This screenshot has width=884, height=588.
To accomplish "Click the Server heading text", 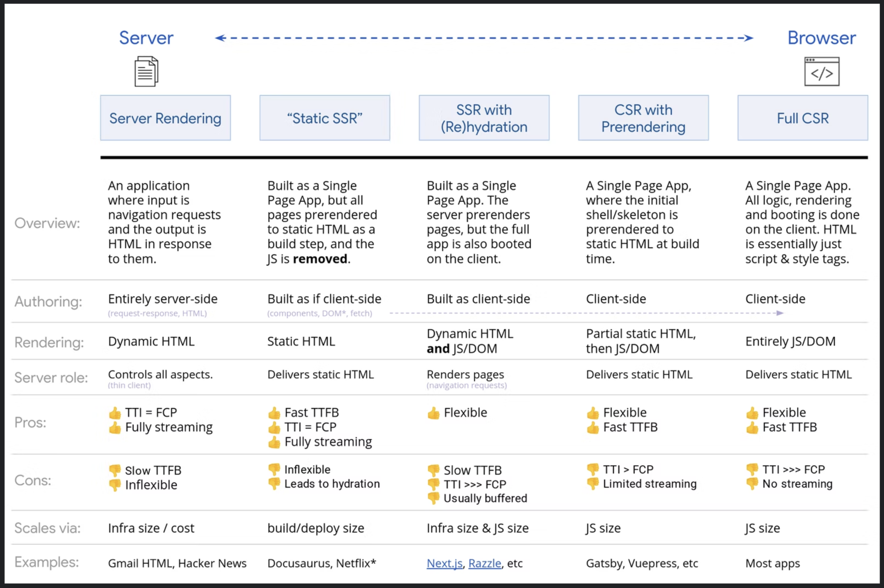I will tap(146, 38).
